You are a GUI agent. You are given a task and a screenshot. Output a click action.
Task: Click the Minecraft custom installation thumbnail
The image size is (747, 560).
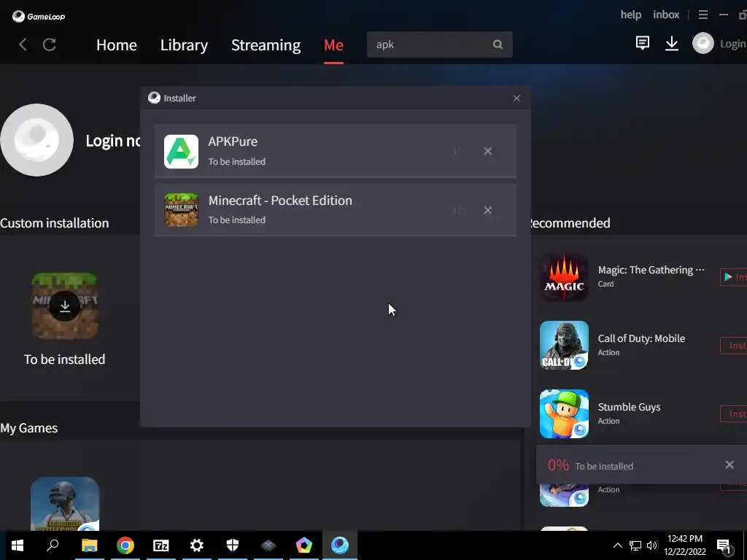click(65, 306)
